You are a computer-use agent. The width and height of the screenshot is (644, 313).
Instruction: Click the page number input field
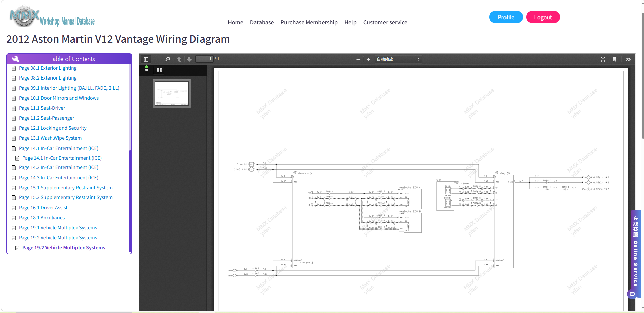[x=204, y=59]
